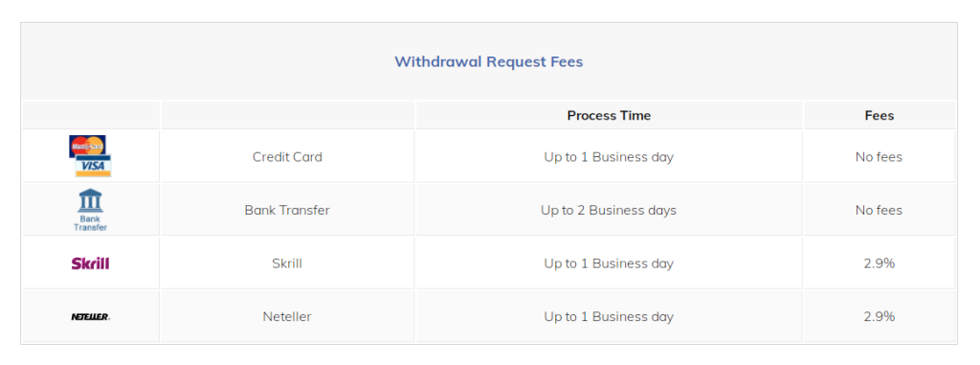This screenshot has height=365, width=980.
Task: Select the Skrill method name text
Action: 287,263
